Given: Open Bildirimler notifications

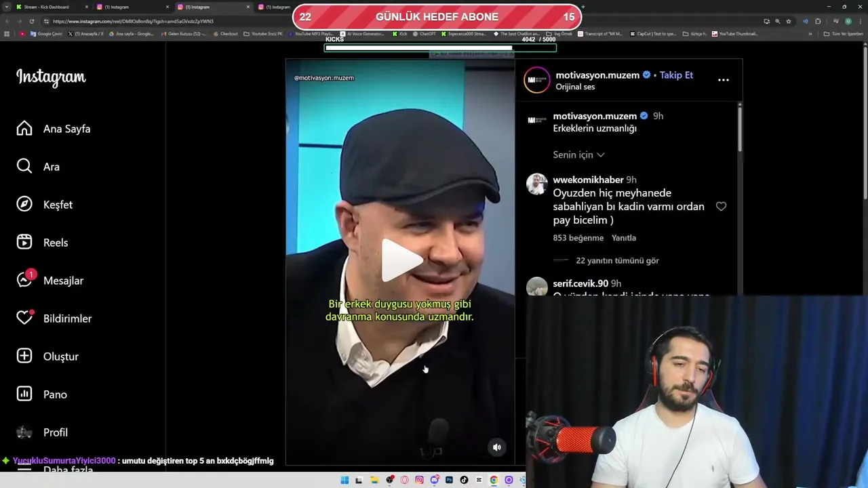Looking at the screenshot, I should coord(54,319).
